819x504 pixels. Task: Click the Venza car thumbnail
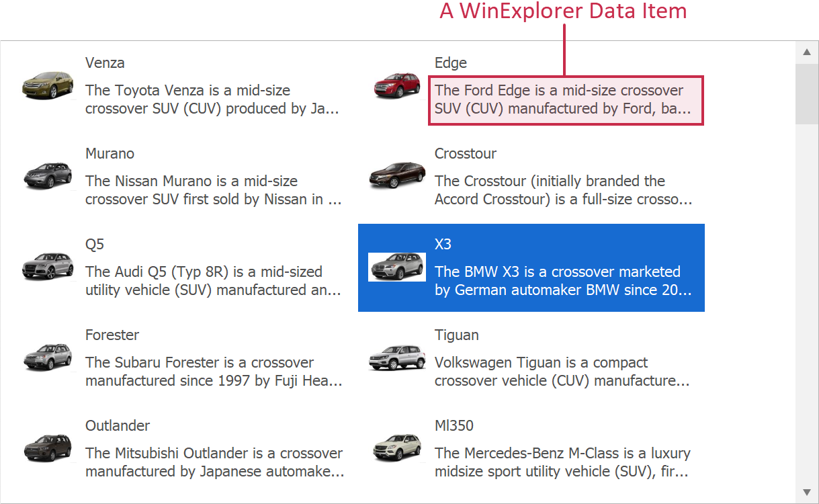tap(48, 85)
